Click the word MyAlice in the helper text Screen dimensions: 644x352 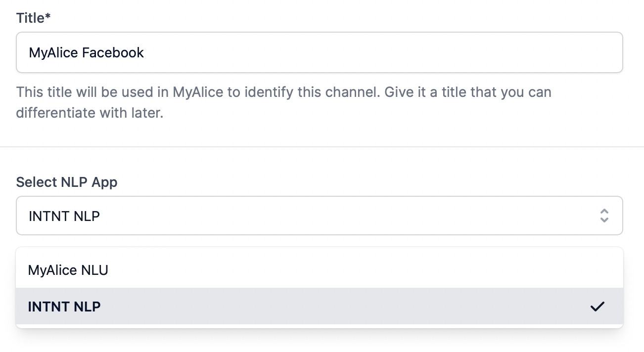click(198, 92)
